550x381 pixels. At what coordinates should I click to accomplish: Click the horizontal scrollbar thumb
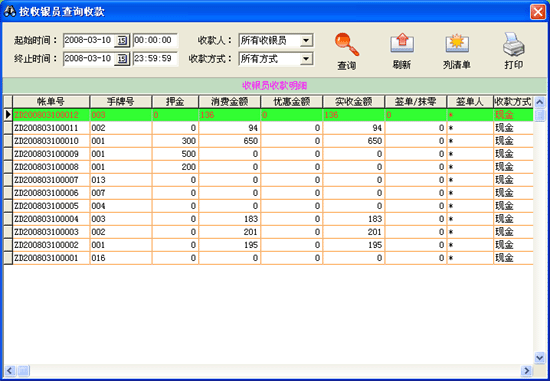(x=24, y=370)
